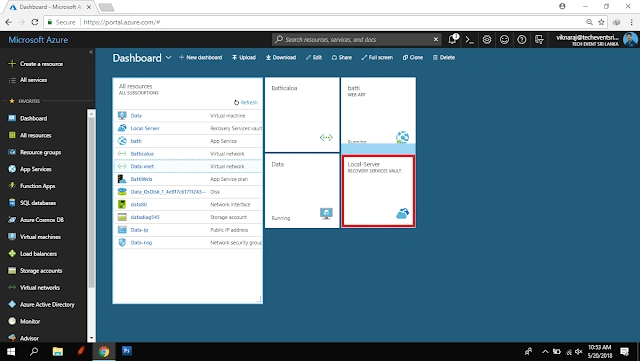Screen dimensions: 640x361
Task: Click Download in dashboard toolbar
Action: 281,58
